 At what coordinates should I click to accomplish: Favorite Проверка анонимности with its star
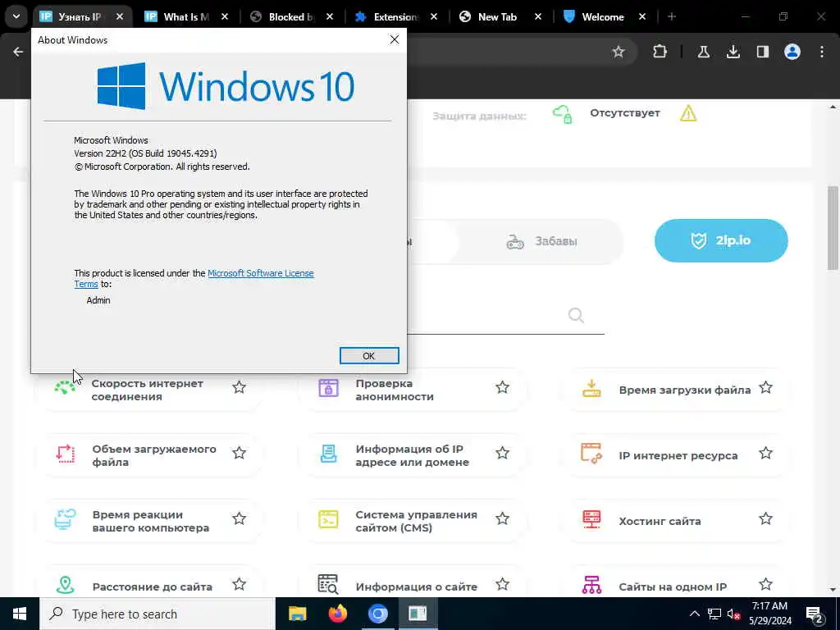click(502, 387)
